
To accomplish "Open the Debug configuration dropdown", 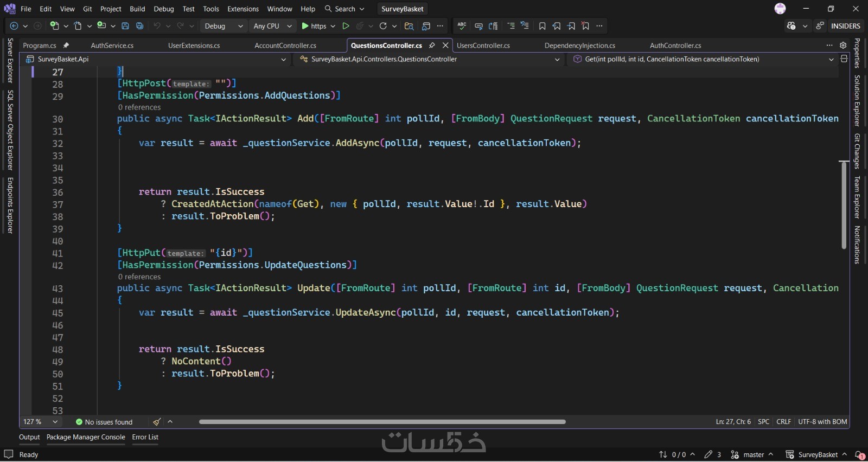I will pyautogui.click(x=223, y=26).
